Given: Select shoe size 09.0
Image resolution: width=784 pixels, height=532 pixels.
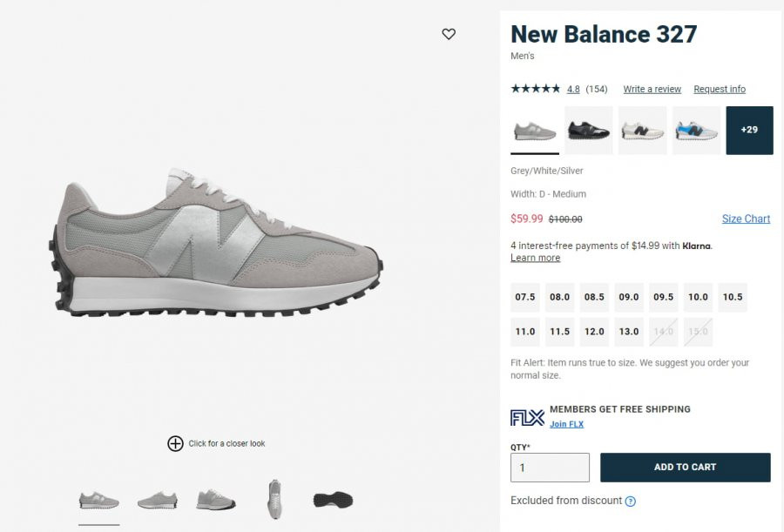Looking at the screenshot, I should pyautogui.click(x=628, y=297).
